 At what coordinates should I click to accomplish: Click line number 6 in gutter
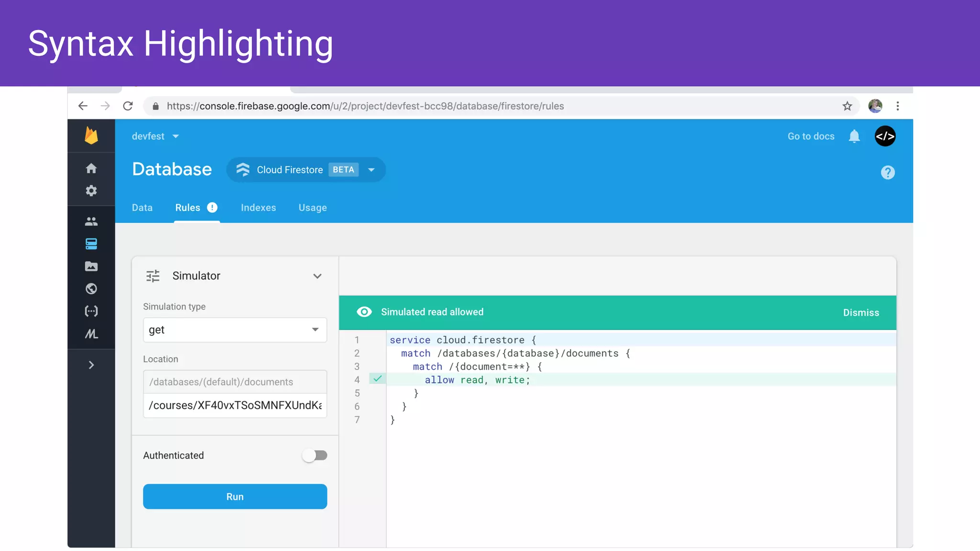pos(357,407)
